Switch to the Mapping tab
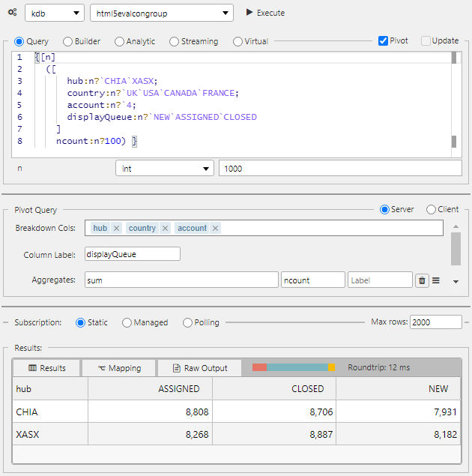 pyautogui.click(x=118, y=368)
